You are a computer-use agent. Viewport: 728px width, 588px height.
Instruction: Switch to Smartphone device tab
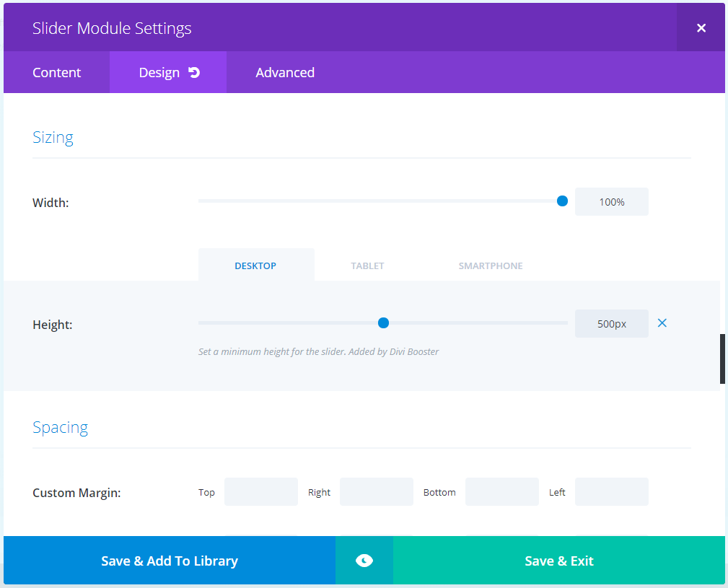pos(491,266)
